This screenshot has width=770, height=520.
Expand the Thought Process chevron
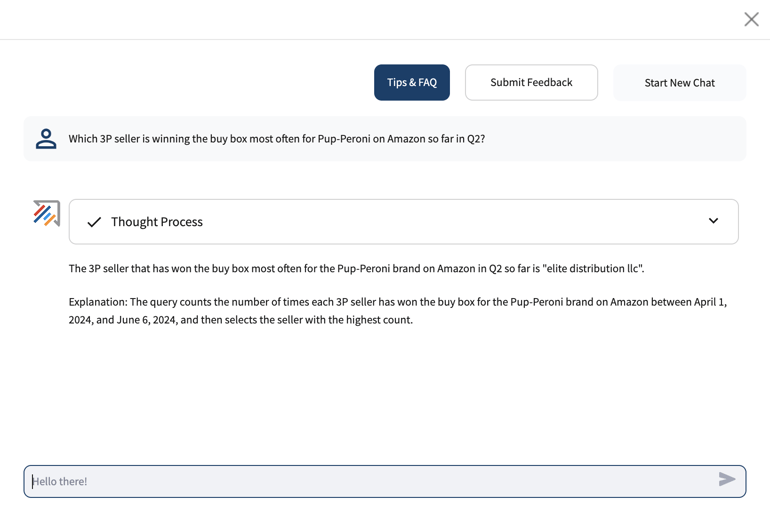click(714, 221)
